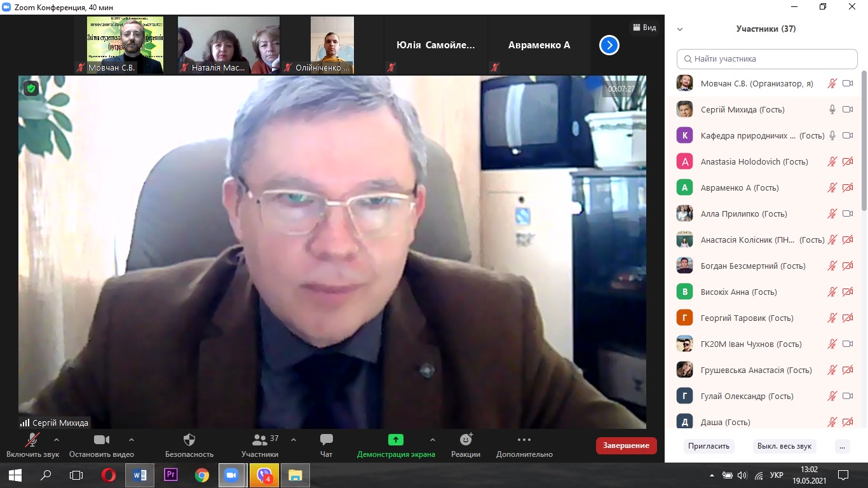Expand audio options arrow beside Включить звук
The image size is (868, 488).
(57, 440)
